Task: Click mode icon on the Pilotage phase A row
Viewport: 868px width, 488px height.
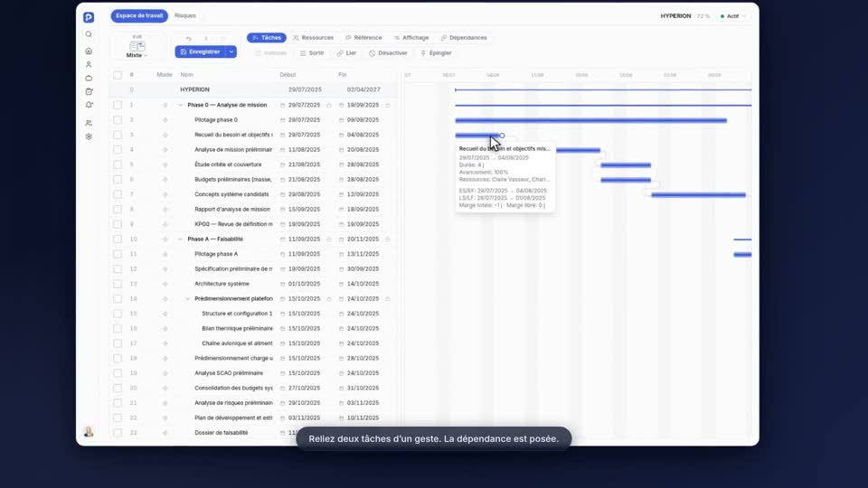Action: click(165, 254)
